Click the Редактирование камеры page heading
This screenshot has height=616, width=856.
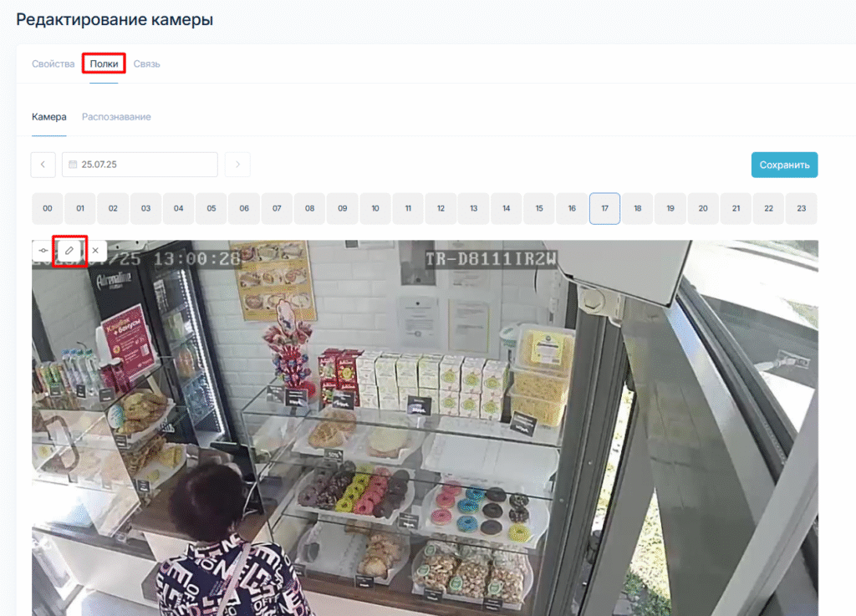[115, 20]
